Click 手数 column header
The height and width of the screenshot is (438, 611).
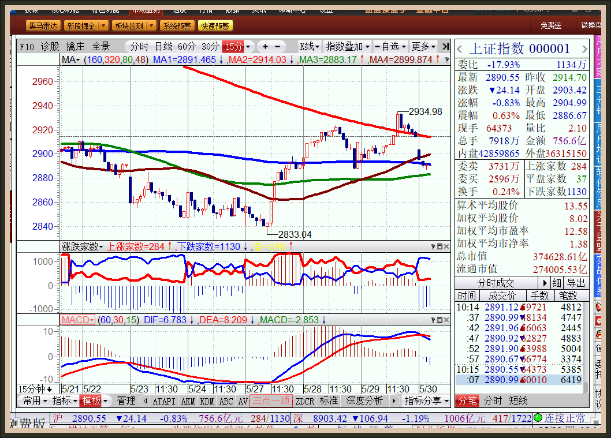[540, 296]
